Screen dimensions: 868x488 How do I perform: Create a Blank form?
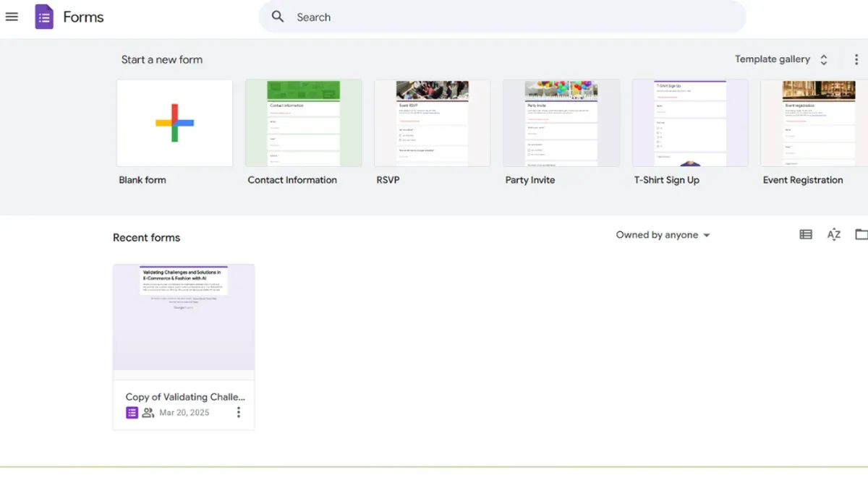click(174, 123)
